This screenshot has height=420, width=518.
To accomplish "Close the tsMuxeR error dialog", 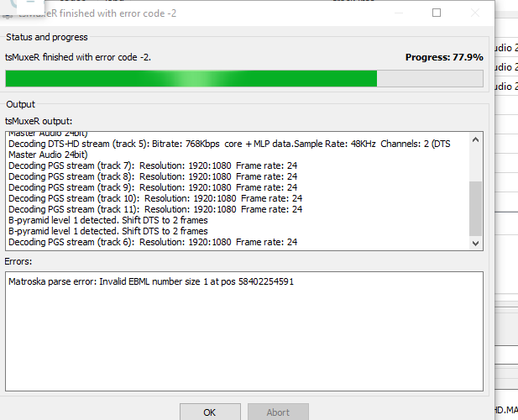I will [x=475, y=13].
